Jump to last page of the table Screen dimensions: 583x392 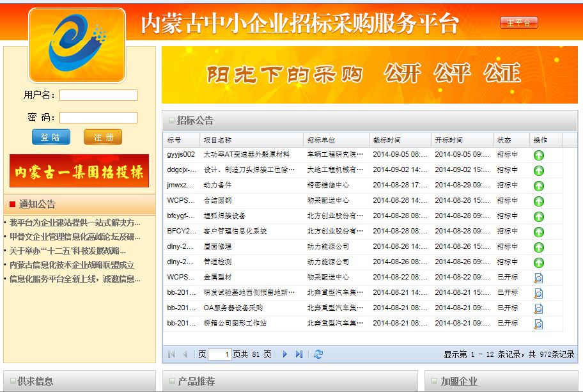299,354
